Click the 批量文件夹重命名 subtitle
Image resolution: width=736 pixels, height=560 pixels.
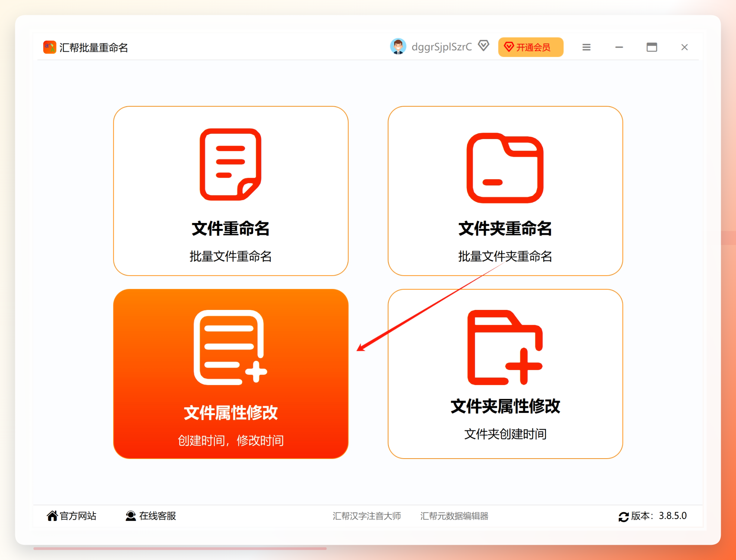505,256
